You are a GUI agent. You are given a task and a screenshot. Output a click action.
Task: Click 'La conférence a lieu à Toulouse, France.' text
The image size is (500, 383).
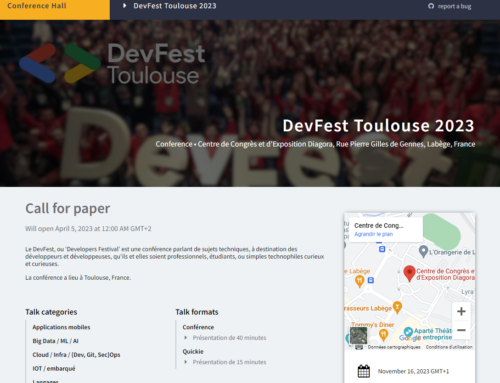click(x=78, y=278)
